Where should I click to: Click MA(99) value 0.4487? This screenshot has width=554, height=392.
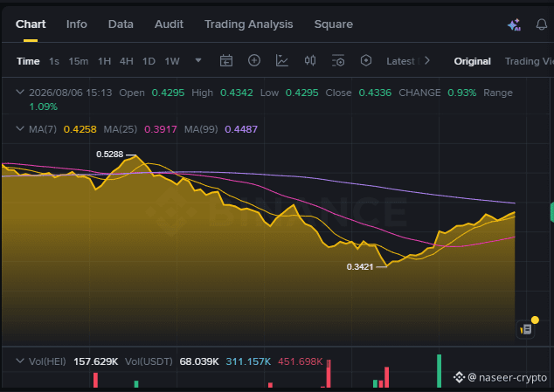coord(241,129)
